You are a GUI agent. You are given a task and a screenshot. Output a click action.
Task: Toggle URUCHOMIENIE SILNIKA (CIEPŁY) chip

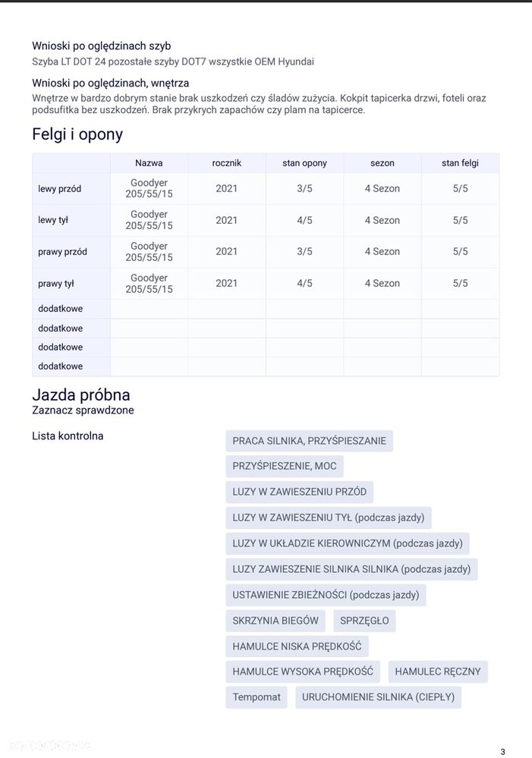point(378,697)
